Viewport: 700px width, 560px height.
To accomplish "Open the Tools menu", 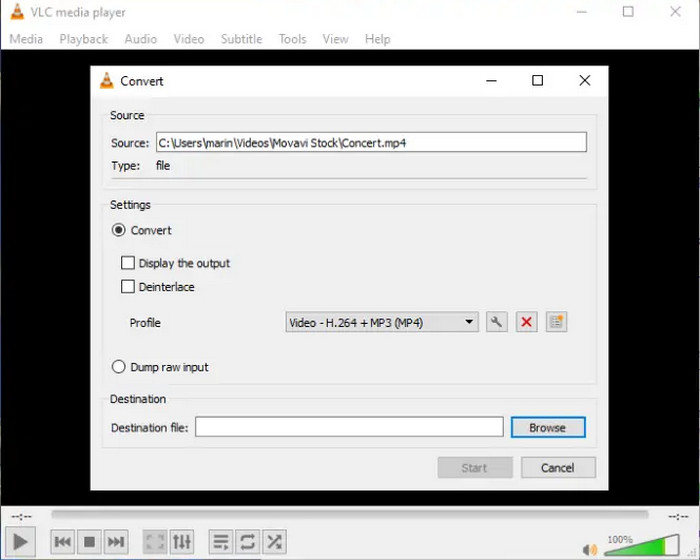I will 292,39.
